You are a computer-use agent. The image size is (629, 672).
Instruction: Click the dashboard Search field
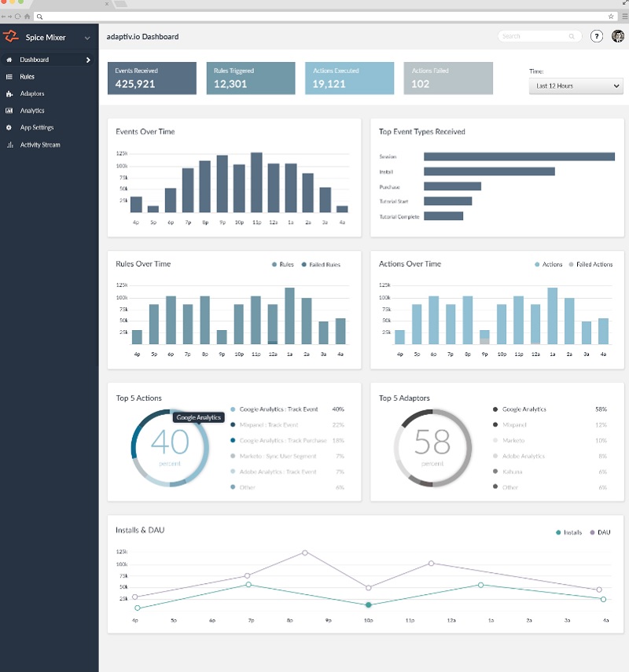click(539, 36)
